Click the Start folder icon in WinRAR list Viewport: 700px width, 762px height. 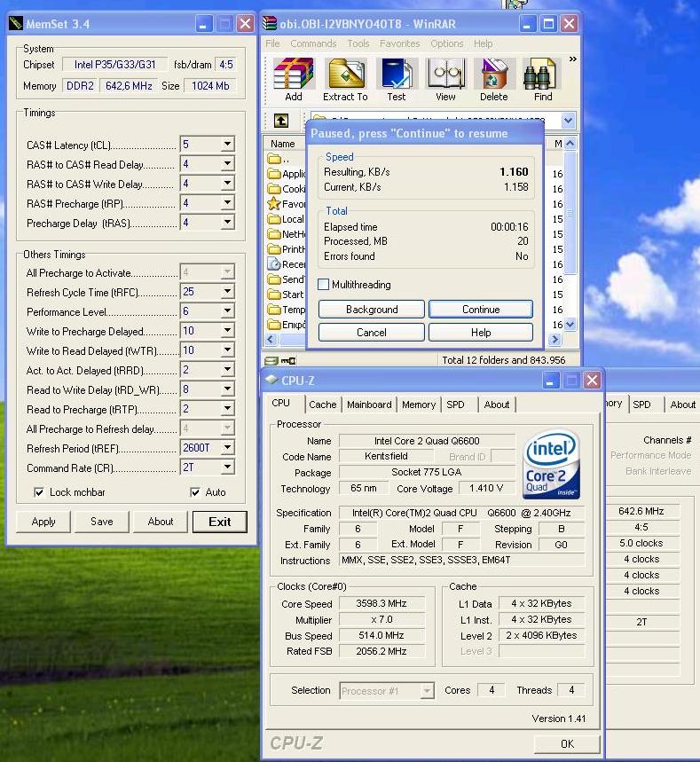pyautogui.click(x=274, y=294)
